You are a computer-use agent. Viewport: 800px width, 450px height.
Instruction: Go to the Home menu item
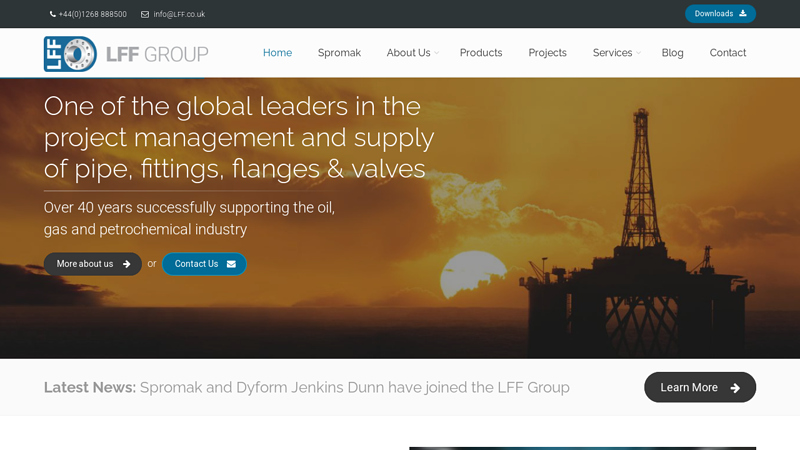click(278, 53)
